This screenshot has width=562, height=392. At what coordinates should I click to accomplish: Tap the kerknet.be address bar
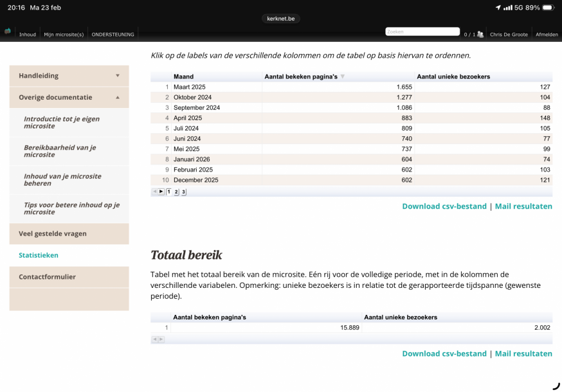(x=281, y=19)
